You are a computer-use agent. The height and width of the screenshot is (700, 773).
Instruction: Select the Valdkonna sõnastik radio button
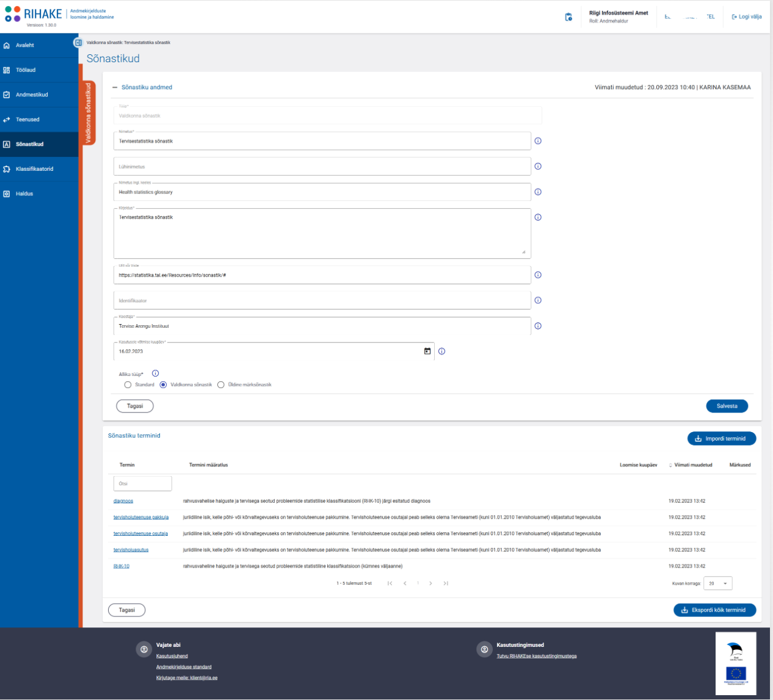163,385
